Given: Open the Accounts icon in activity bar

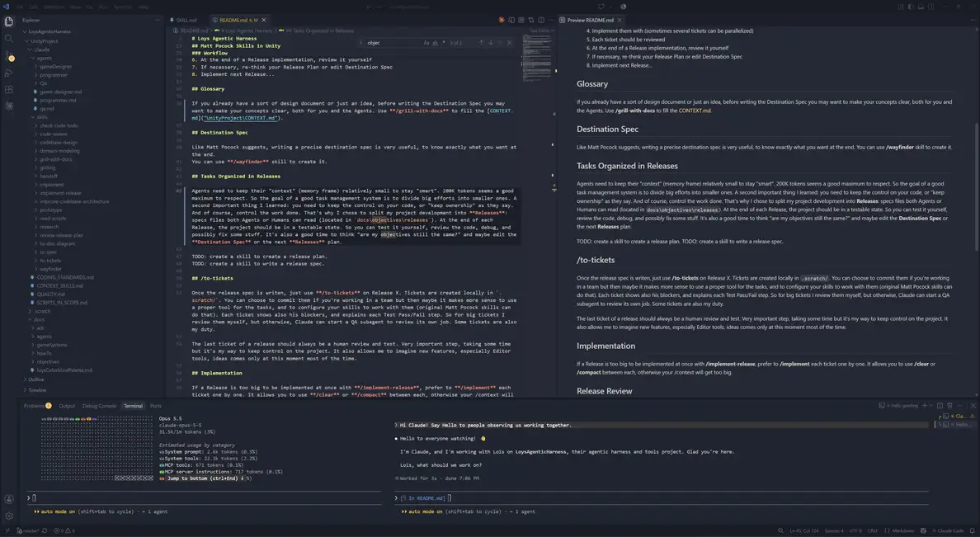Looking at the screenshot, I should pyautogui.click(x=9, y=499).
